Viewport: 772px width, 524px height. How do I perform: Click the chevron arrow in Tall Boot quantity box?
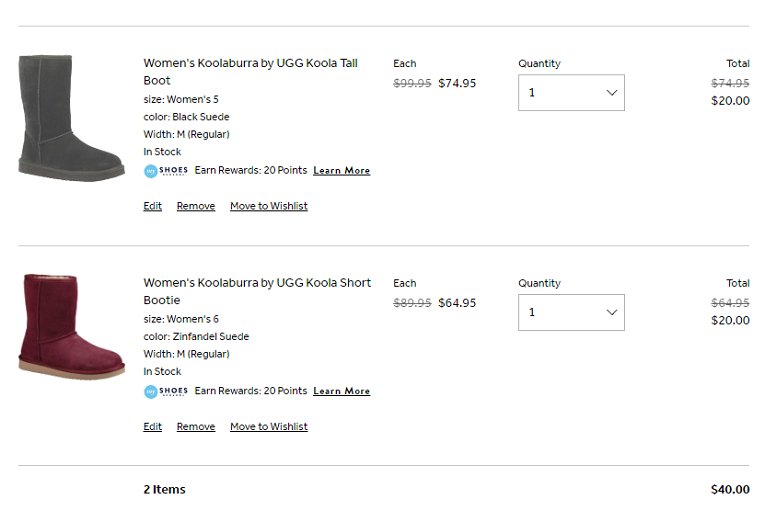point(611,93)
